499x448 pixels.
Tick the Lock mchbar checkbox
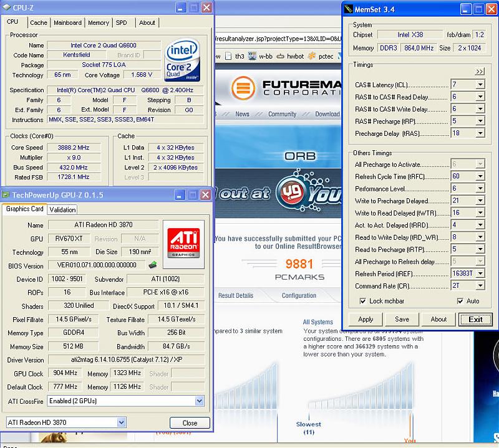tap(362, 301)
